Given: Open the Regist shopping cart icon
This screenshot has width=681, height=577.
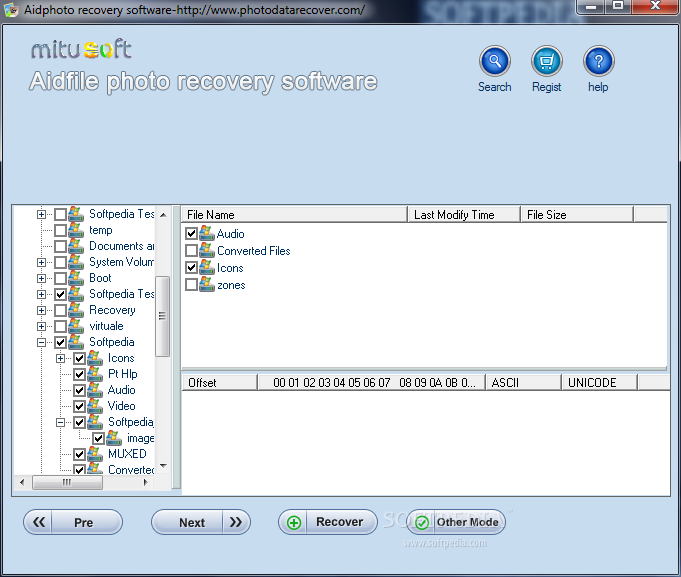Looking at the screenshot, I should click(547, 61).
